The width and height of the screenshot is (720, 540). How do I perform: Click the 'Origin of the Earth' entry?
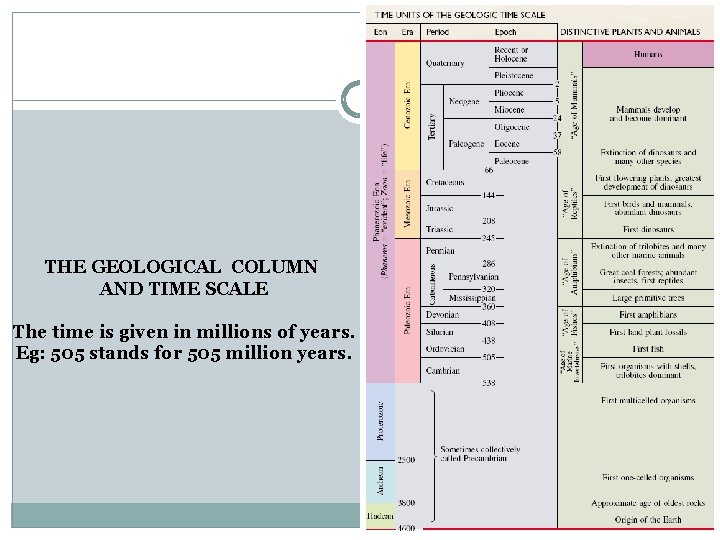click(648, 520)
